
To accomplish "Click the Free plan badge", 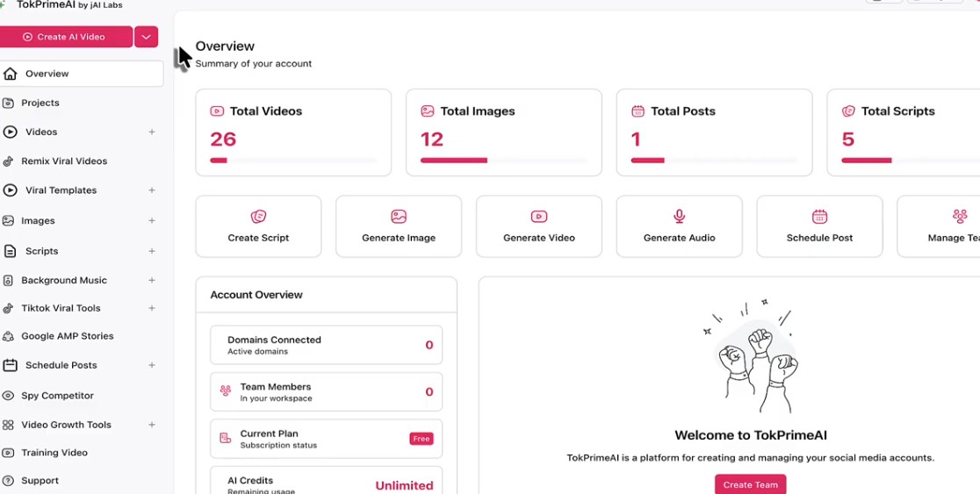I will 422,439.
